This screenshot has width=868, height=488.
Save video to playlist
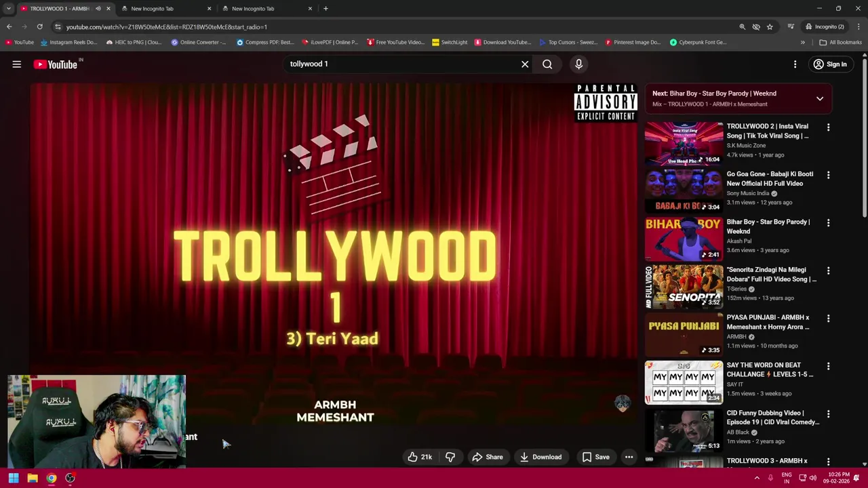(x=595, y=457)
